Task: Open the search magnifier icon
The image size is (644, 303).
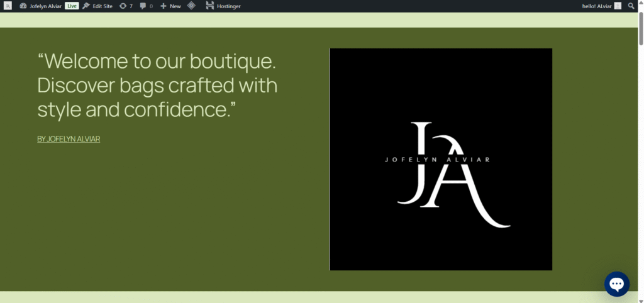Action: tap(631, 6)
